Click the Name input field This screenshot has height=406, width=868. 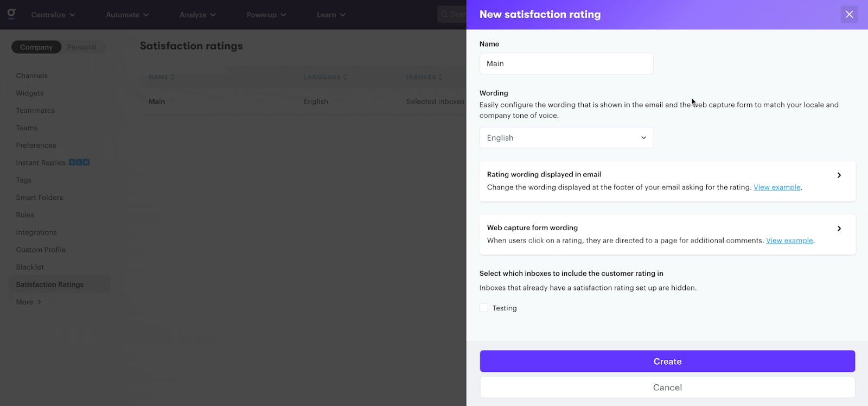tap(566, 64)
